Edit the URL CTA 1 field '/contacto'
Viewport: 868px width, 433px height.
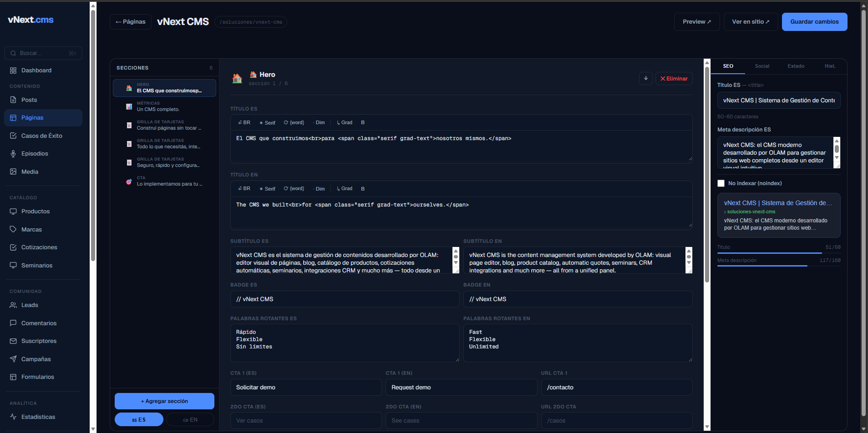click(x=617, y=388)
